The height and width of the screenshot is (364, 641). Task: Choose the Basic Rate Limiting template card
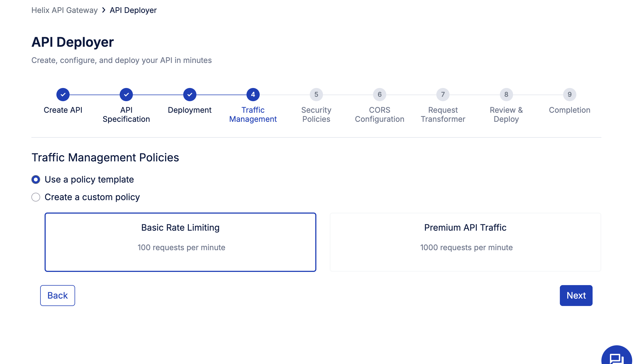(180, 242)
